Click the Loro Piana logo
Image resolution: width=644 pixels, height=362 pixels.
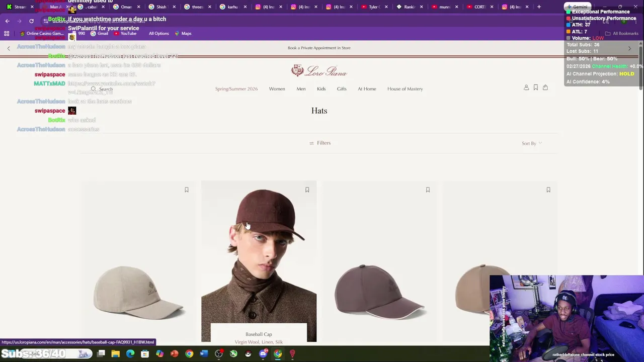(x=319, y=70)
